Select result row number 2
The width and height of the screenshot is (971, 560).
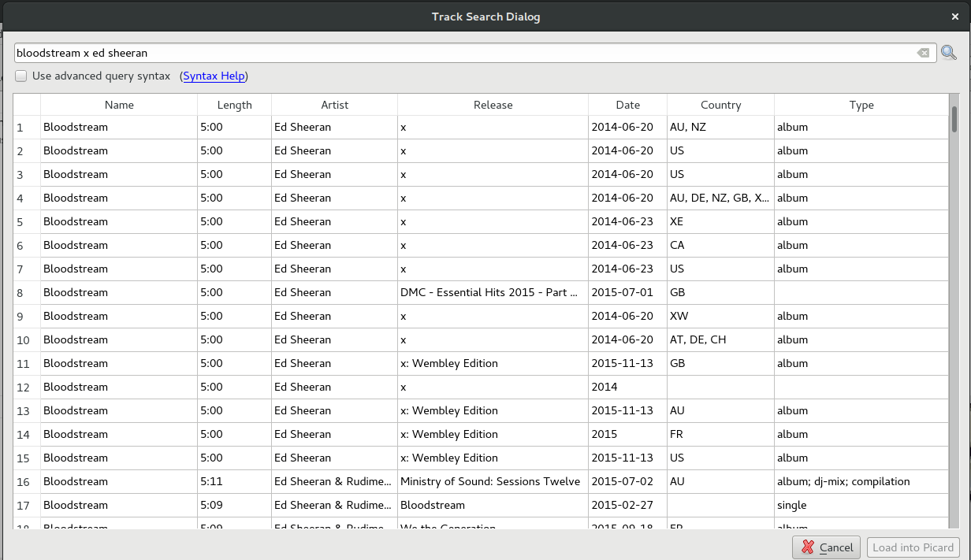click(x=481, y=150)
